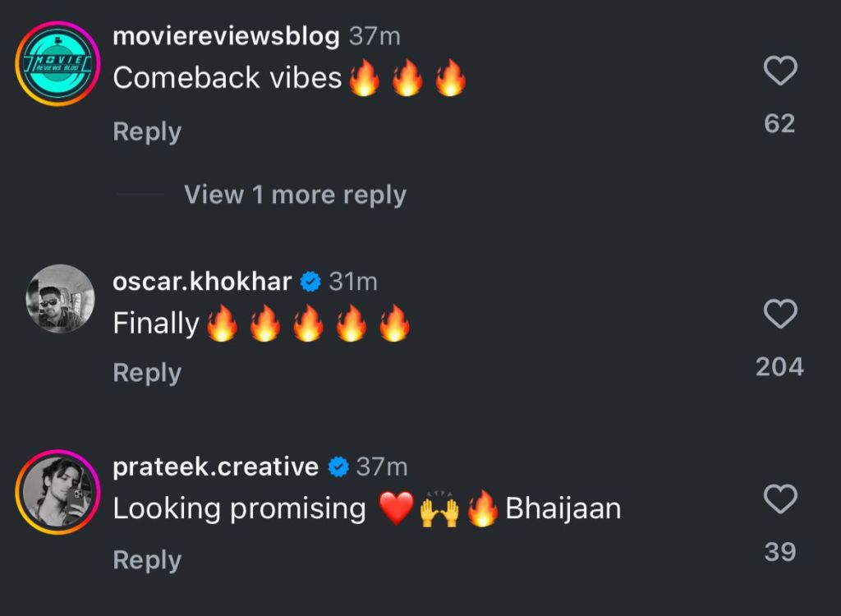
Task: Like the "Comeback vibes" comment with heart
Action: click(x=780, y=71)
